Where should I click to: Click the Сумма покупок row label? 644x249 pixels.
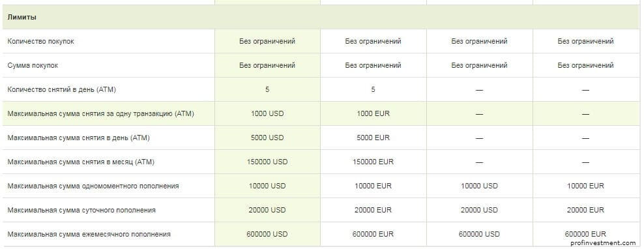(33, 65)
